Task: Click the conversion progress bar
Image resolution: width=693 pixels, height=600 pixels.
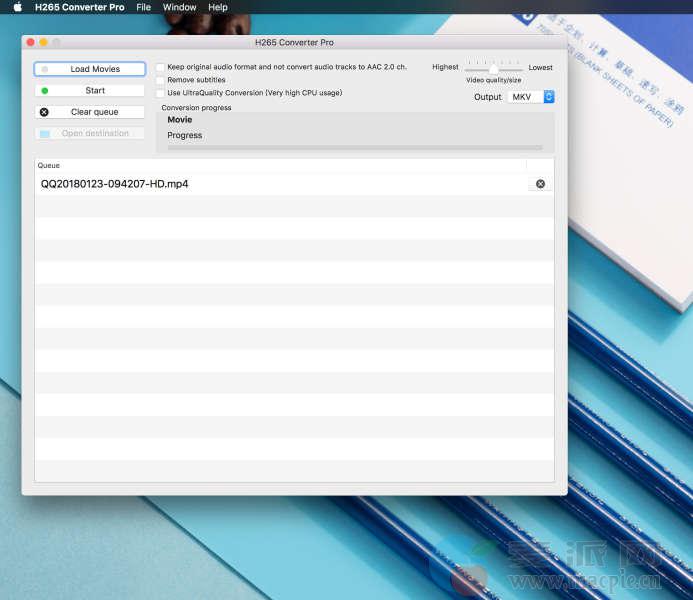Action: point(355,147)
